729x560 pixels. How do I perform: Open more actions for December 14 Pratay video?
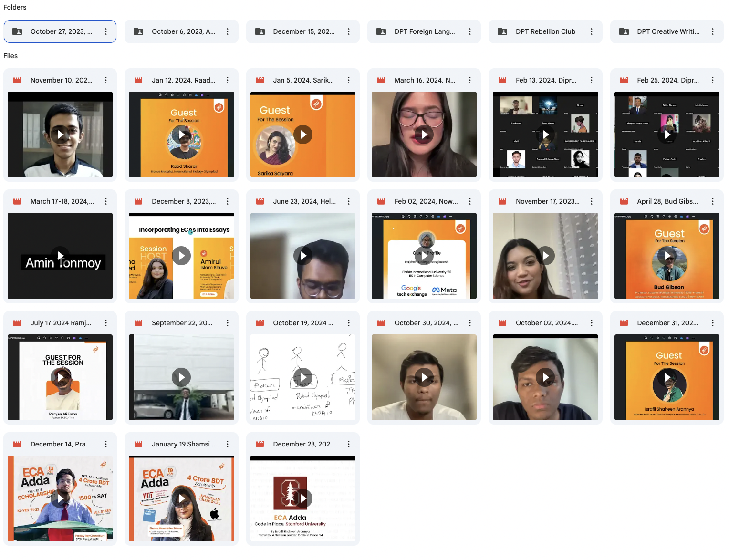pos(106,444)
